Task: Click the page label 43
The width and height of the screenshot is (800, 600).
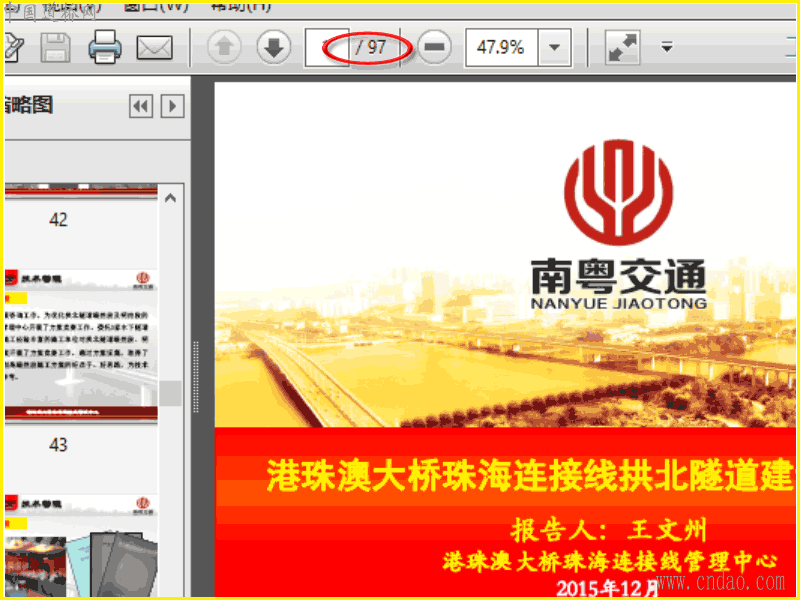Action: pyautogui.click(x=58, y=445)
